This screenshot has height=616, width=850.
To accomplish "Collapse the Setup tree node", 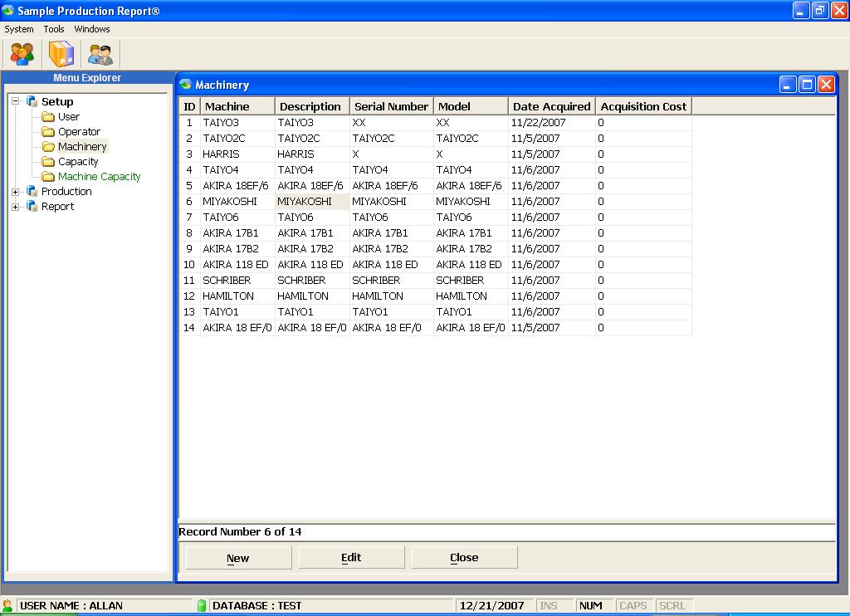I will (x=16, y=101).
